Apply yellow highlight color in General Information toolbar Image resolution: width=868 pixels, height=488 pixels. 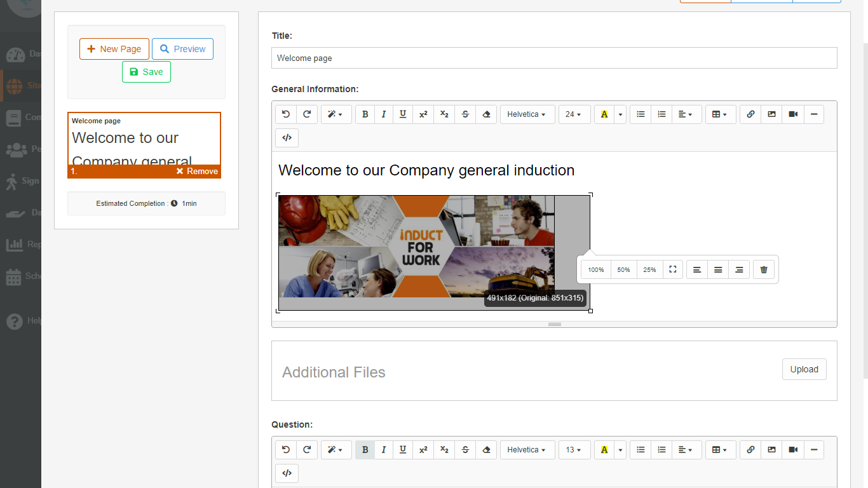click(604, 114)
